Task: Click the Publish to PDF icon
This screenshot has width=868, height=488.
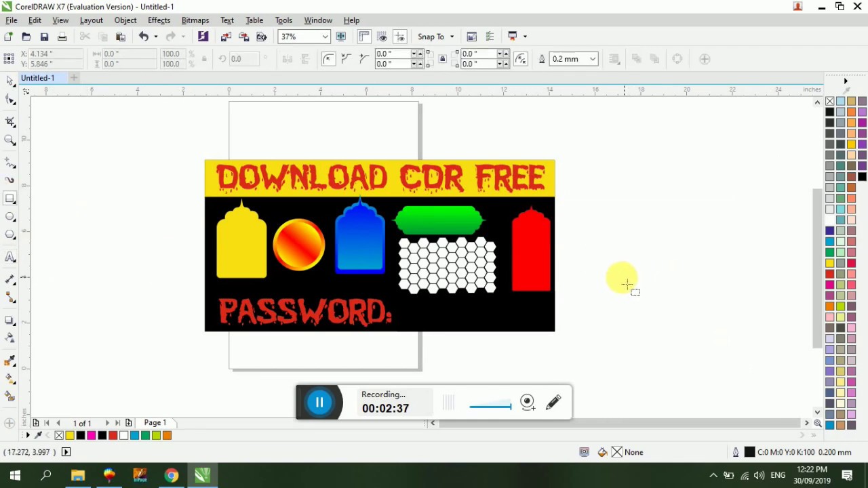Action: [261, 37]
